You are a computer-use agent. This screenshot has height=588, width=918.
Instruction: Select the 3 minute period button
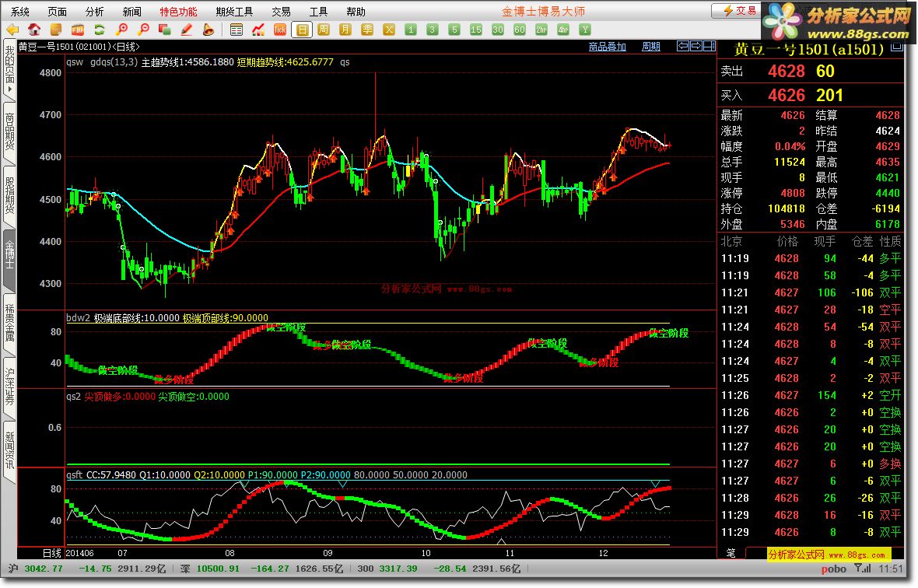(x=432, y=30)
